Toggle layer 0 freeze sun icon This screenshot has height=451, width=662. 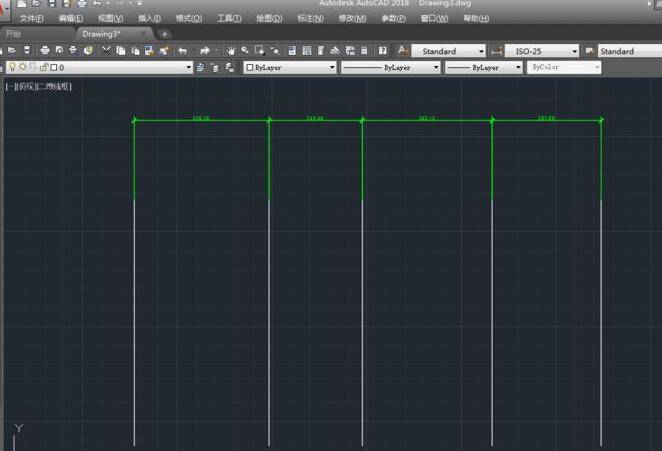coord(23,67)
